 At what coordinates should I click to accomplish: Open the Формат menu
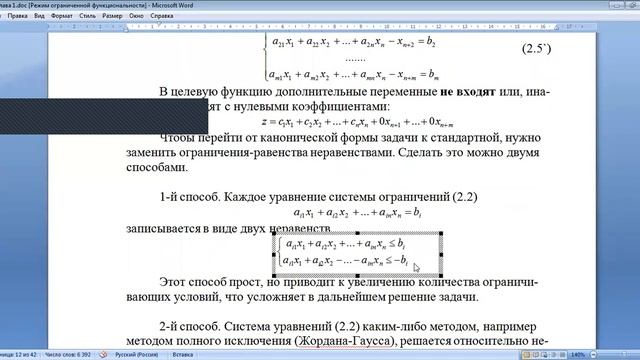tap(62, 16)
